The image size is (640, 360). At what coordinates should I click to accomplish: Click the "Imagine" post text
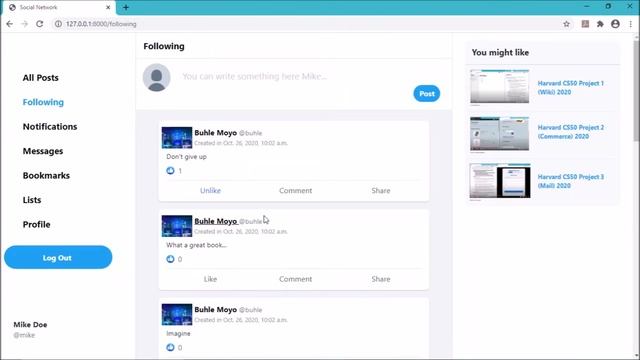[x=178, y=333]
